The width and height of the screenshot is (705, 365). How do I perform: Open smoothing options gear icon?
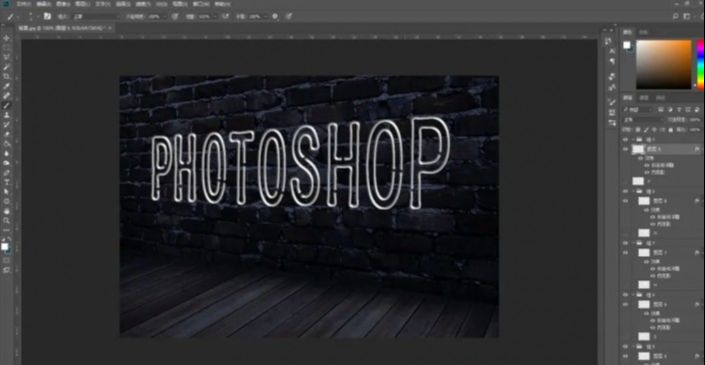275,16
